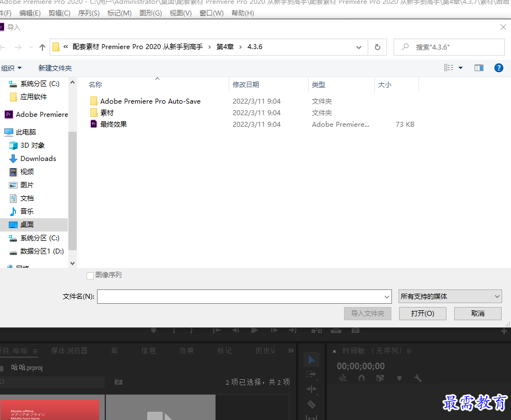This screenshot has height=420, width=511.
Task: Open timeline settings wrench icon
Action: click(418, 378)
